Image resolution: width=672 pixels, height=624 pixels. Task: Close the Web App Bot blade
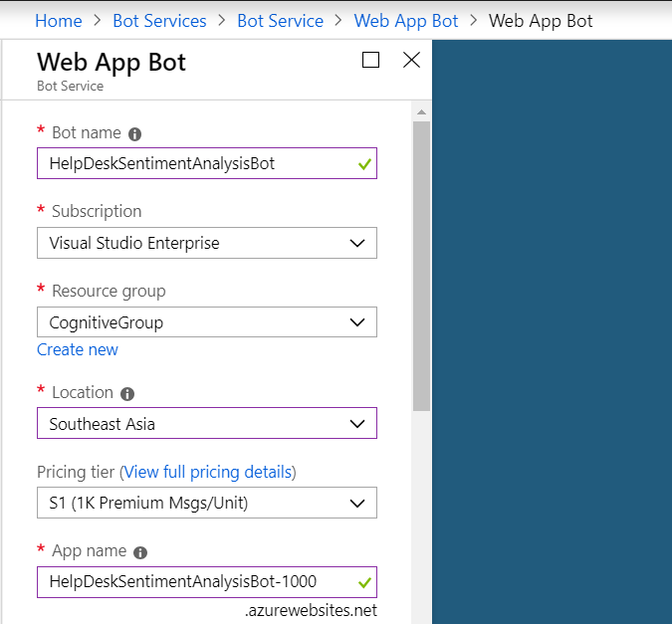[411, 61]
